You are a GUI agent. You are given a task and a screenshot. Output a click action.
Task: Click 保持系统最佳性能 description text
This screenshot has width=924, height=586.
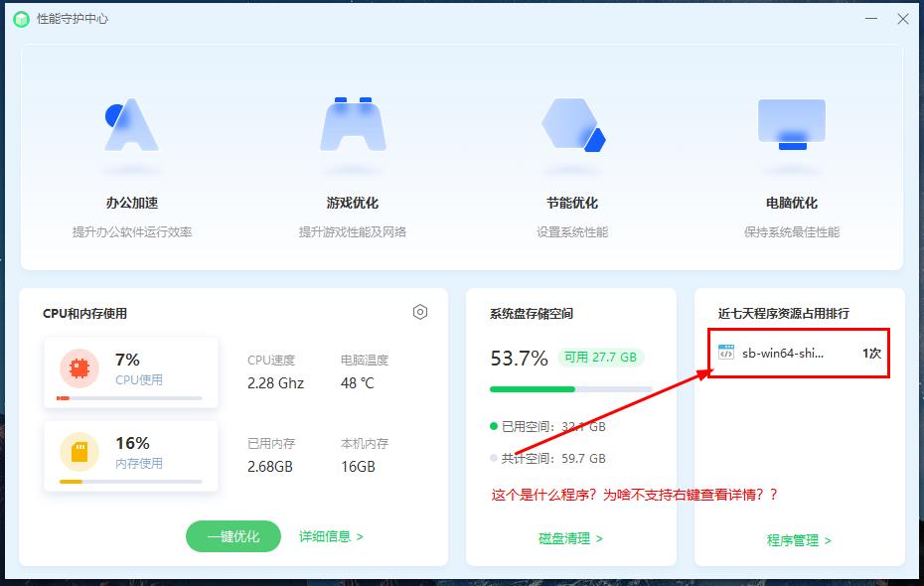(x=792, y=232)
